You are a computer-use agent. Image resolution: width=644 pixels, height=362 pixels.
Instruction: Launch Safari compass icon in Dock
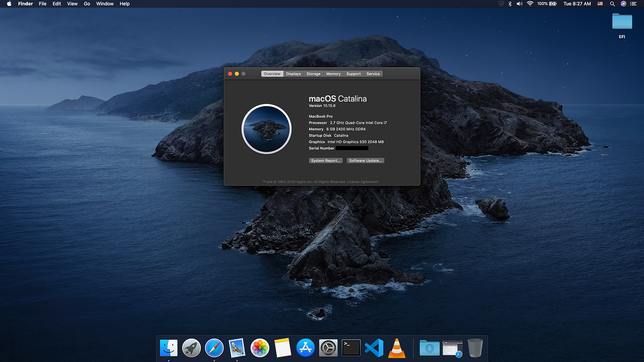214,348
